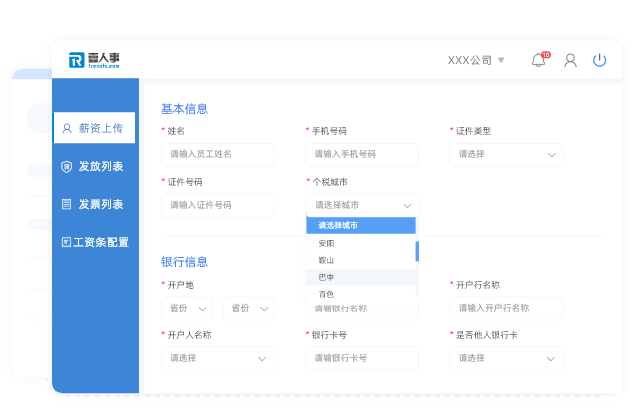Focus the 银行卡号 input field

(362, 358)
